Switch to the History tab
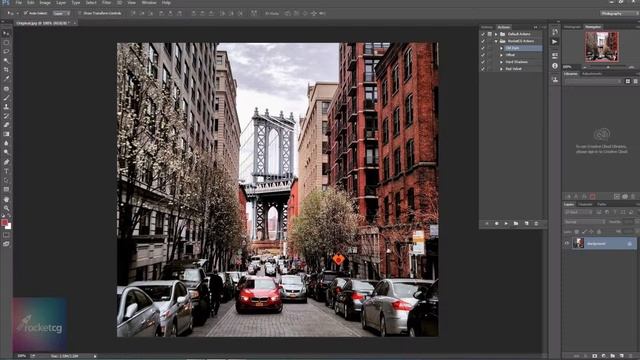This screenshot has height=360, width=640. tap(487, 27)
